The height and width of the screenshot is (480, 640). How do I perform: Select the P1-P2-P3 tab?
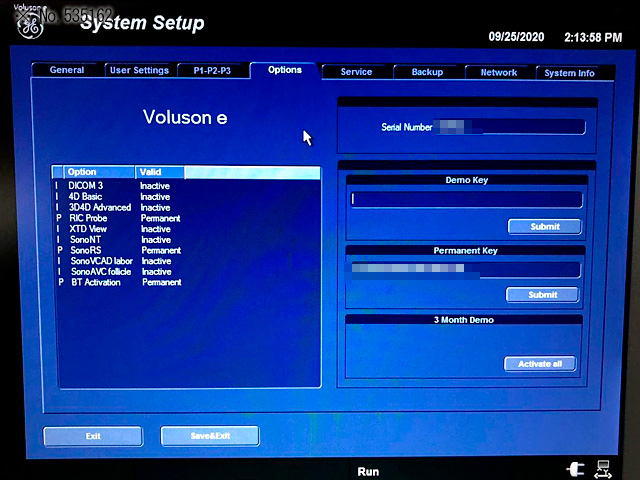pos(212,71)
